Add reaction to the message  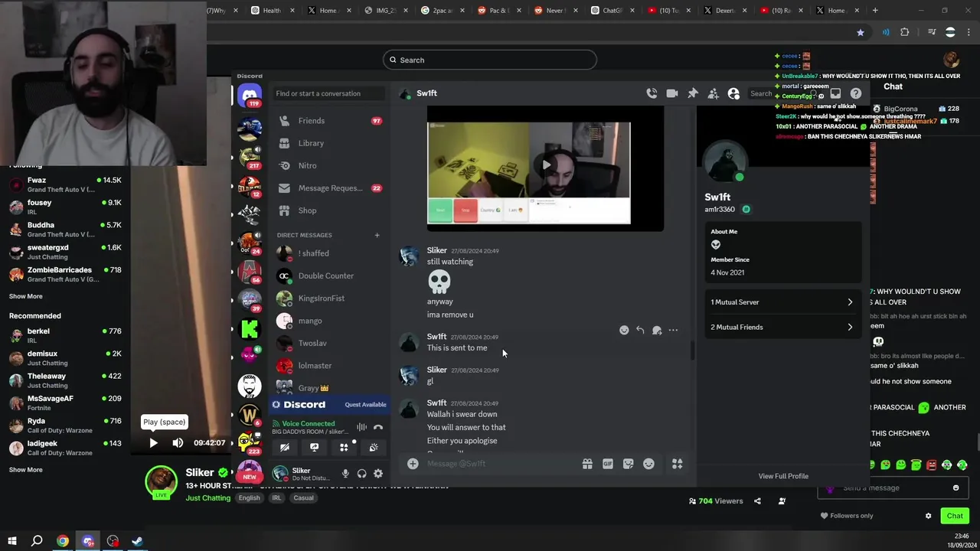point(624,330)
